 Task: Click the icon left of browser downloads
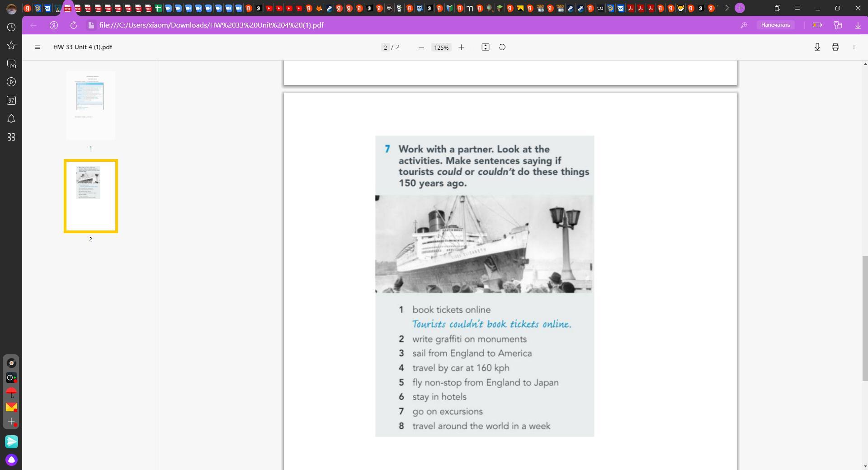pyautogui.click(x=838, y=25)
